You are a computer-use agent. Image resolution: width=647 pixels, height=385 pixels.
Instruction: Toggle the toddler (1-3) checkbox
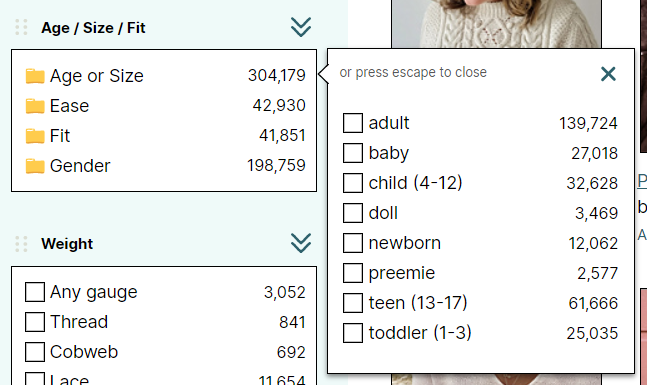[353, 333]
